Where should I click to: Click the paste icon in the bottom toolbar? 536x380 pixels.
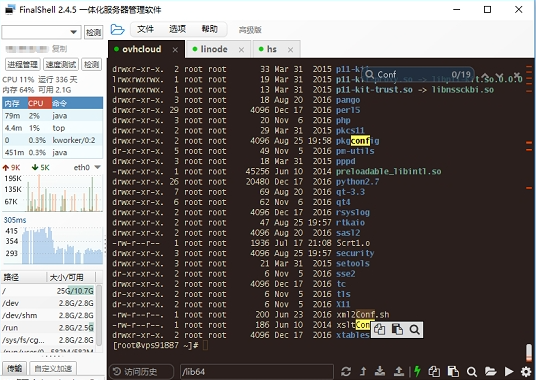[x=453, y=371]
